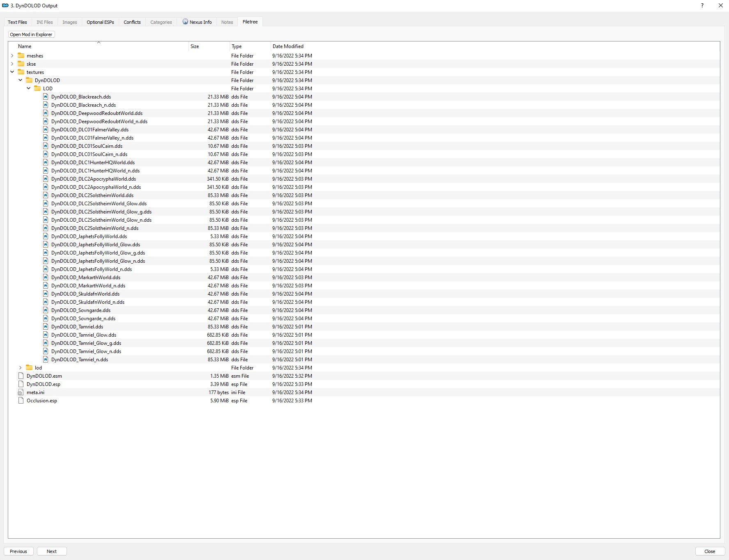Viewport: 729px width, 560px height.
Task: Collapse the LOD subfolder
Action: coord(29,88)
